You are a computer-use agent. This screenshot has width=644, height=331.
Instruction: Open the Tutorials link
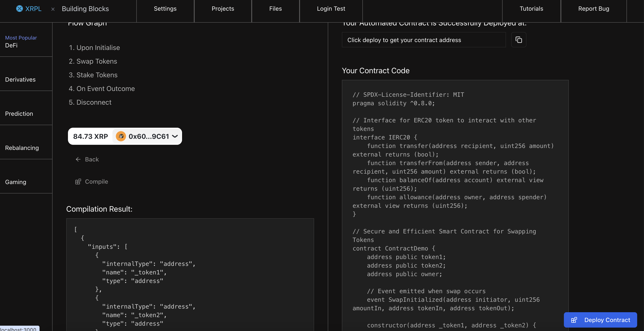(x=531, y=9)
